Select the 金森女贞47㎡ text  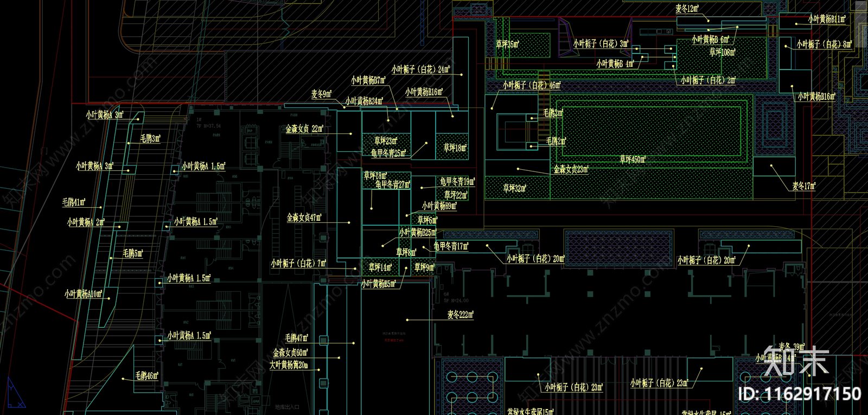(304, 218)
